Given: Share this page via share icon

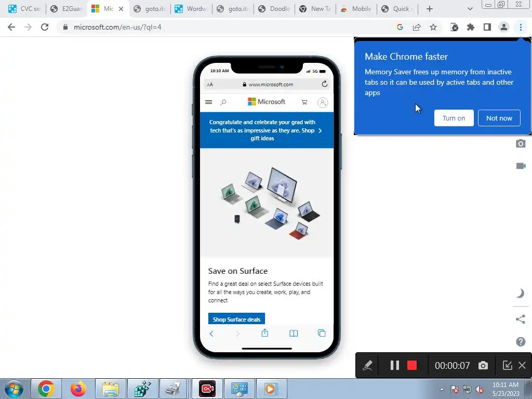Looking at the screenshot, I should [x=417, y=27].
